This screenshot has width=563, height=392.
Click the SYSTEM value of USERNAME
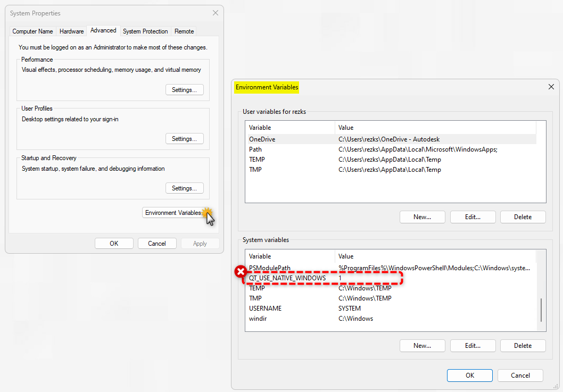tap(350, 308)
